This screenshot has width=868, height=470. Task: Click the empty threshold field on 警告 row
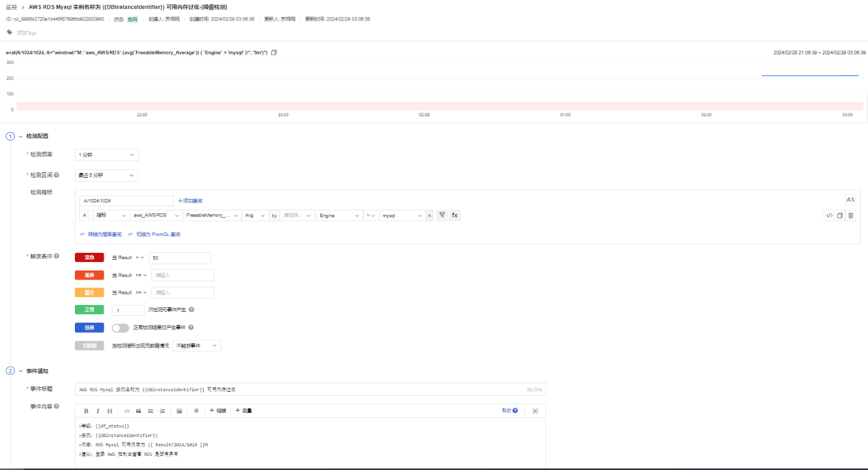pos(182,292)
